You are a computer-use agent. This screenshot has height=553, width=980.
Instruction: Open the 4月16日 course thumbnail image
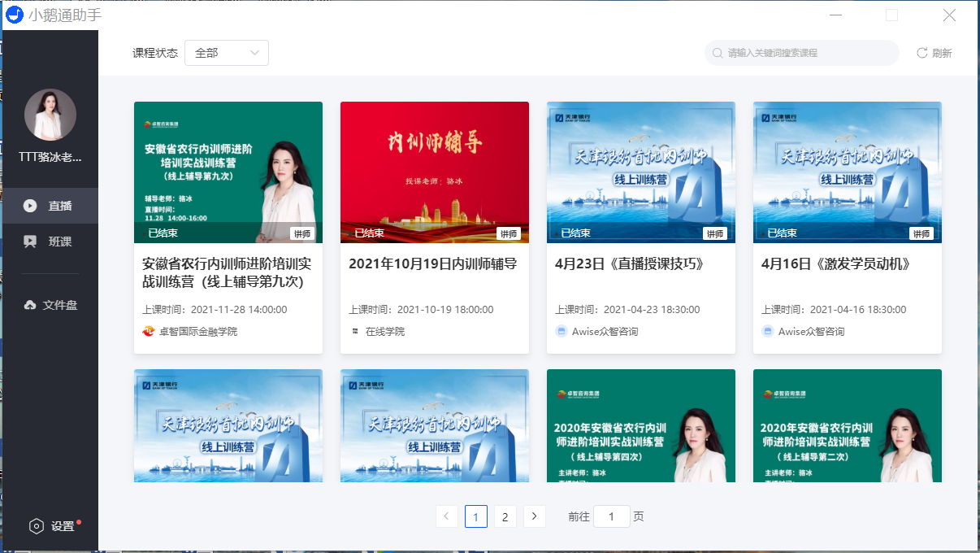[848, 172]
